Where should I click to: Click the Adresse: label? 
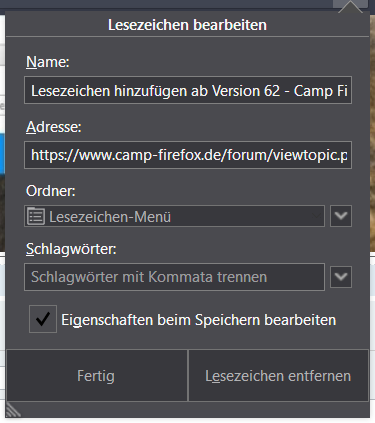point(54,127)
